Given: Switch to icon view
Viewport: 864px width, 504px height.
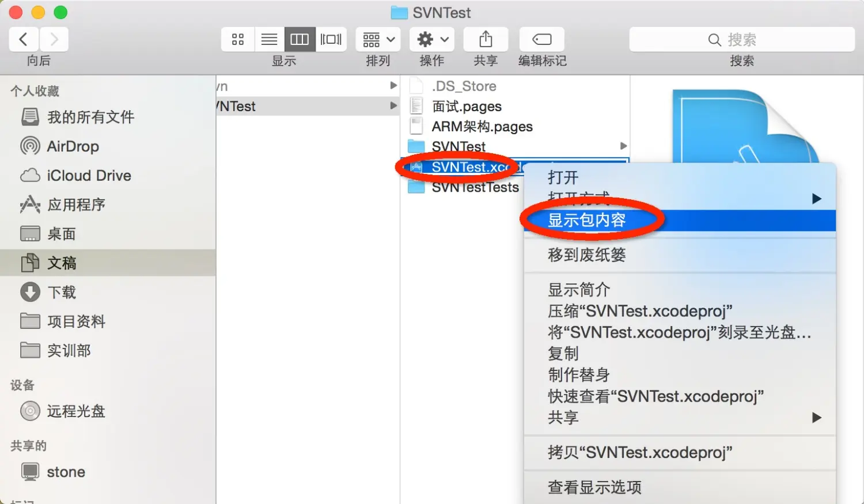Looking at the screenshot, I should tap(238, 39).
